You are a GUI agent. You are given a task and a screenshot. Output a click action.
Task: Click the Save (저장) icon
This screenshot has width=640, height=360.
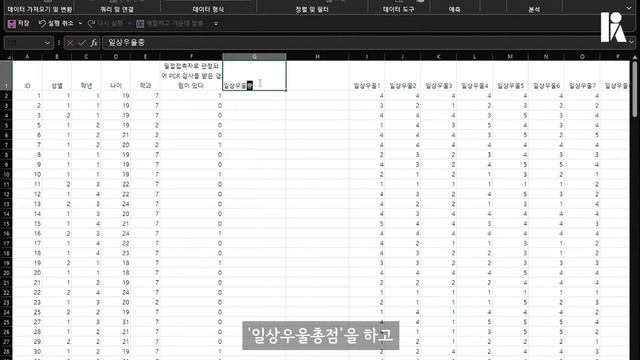[12, 24]
